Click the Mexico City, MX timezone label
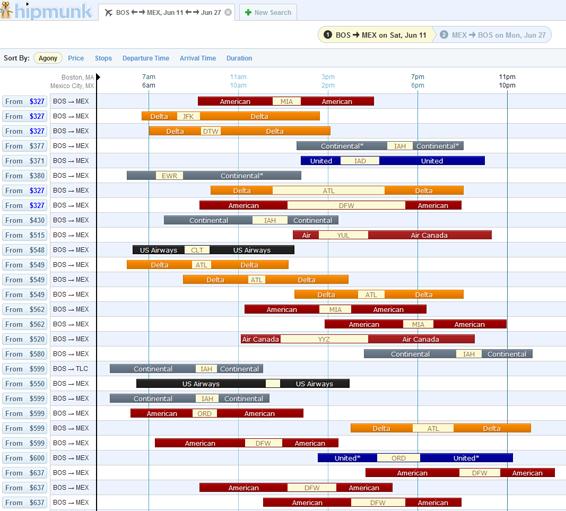The image size is (566, 511). point(72,86)
